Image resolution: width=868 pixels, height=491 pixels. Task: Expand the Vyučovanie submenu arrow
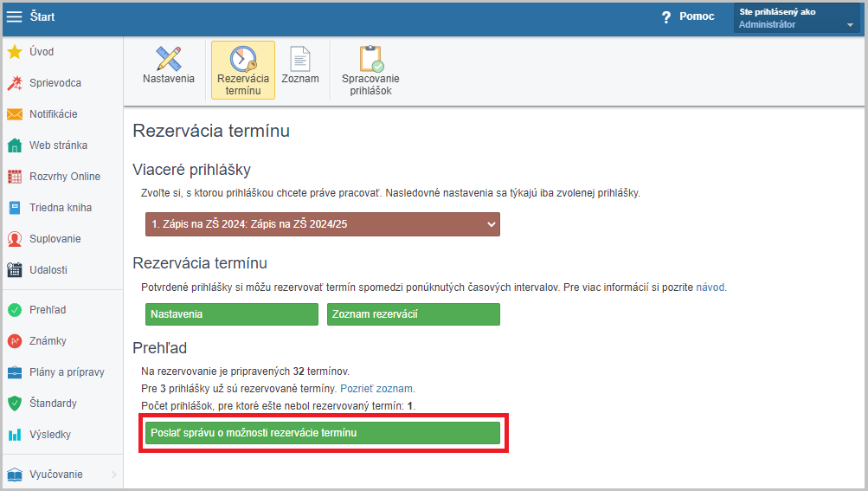113,475
